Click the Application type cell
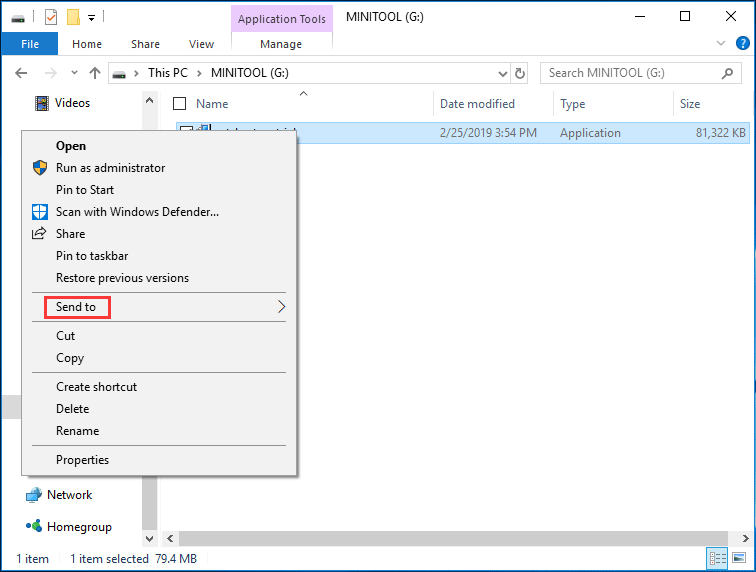The height and width of the screenshot is (572, 756). (x=590, y=133)
